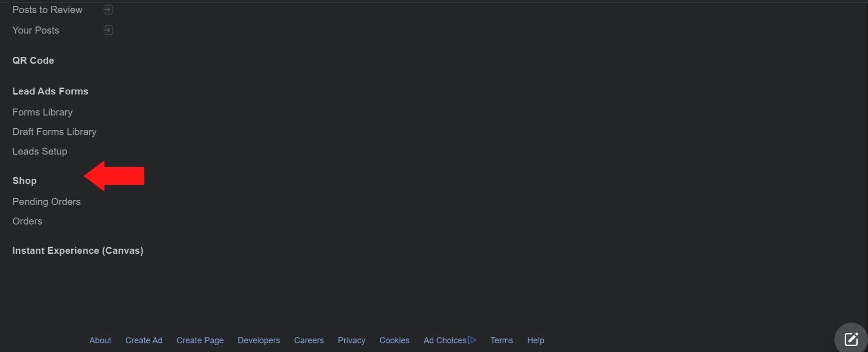View Pending Orders
Screen dimensions: 868x352
point(46,202)
